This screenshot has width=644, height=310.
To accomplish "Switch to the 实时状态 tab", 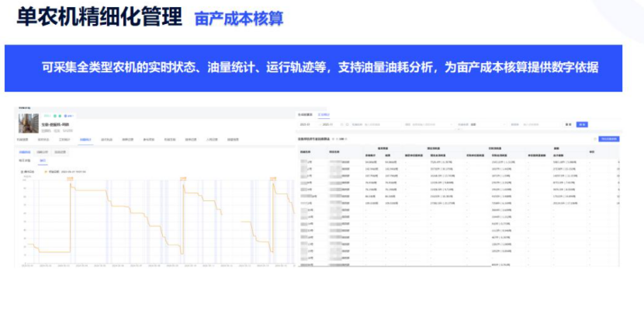I will tap(43, 140).
